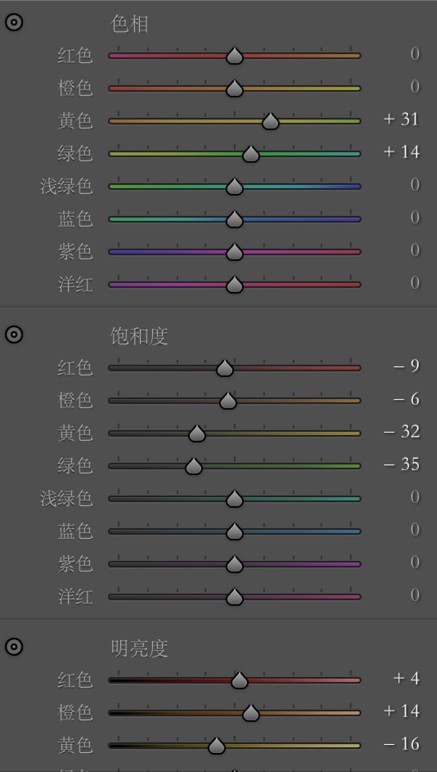Viewport: 437px width, 772px height.
Task: Click the 黄色 luminance slider thumb
Action: click(217, 745)
